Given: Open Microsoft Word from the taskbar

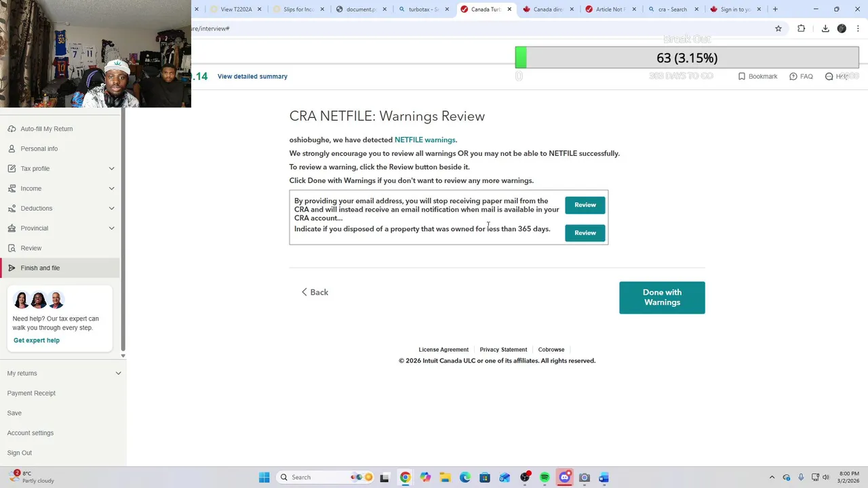Looking at the screenshot, I should [x=604, y=477].
